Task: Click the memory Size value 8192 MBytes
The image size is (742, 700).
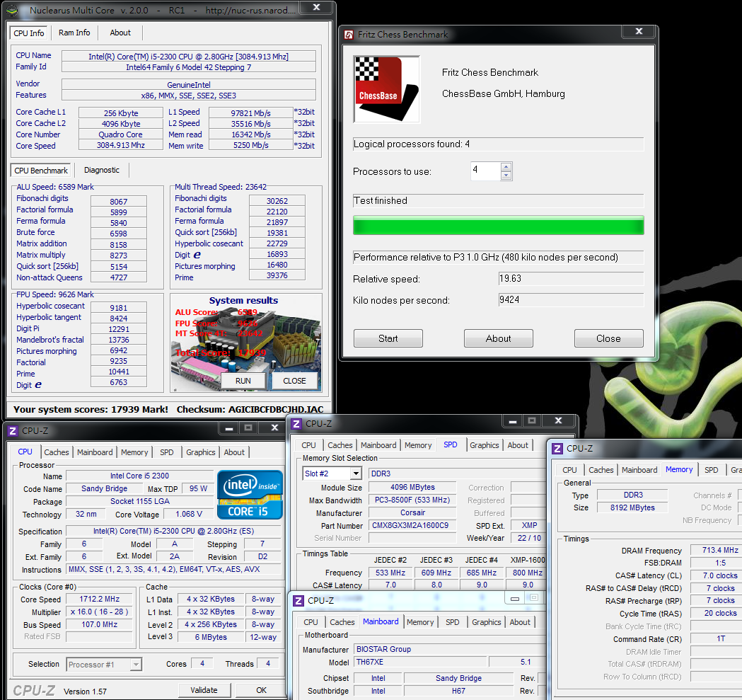Action: pos(632,507)
